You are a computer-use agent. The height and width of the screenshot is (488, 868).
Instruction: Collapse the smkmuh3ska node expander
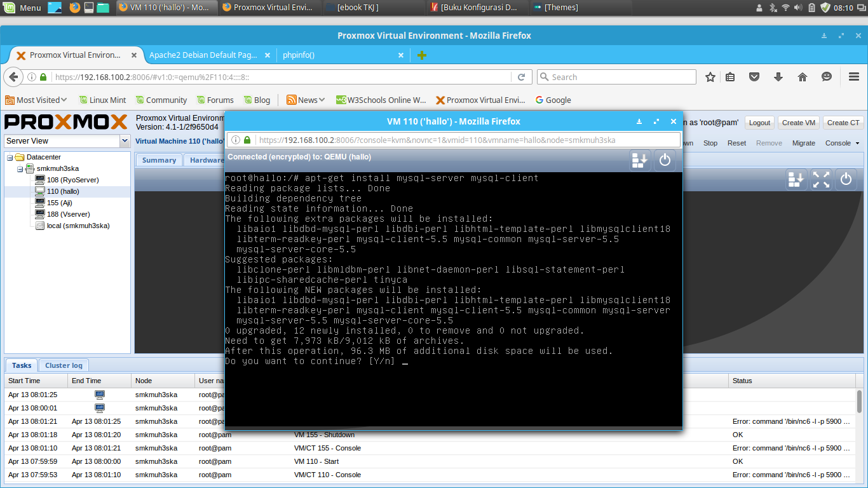pyautogui.click(x=20, y=168)
